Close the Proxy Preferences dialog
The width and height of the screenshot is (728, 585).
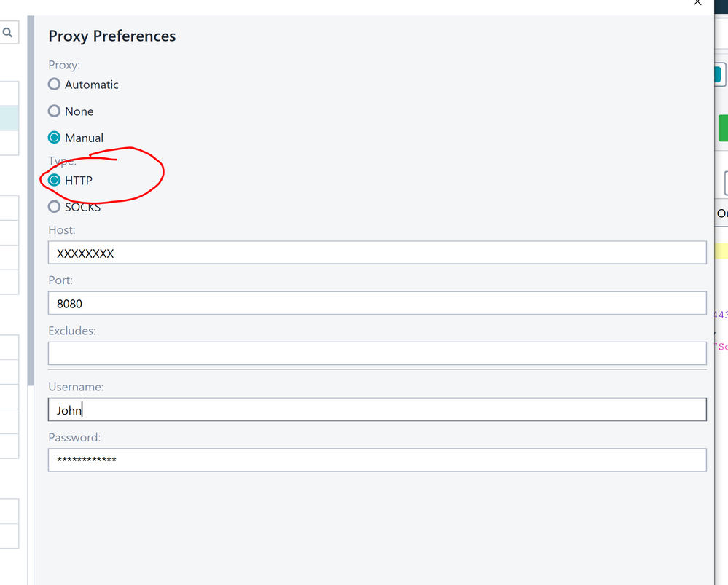click(697, 4)
